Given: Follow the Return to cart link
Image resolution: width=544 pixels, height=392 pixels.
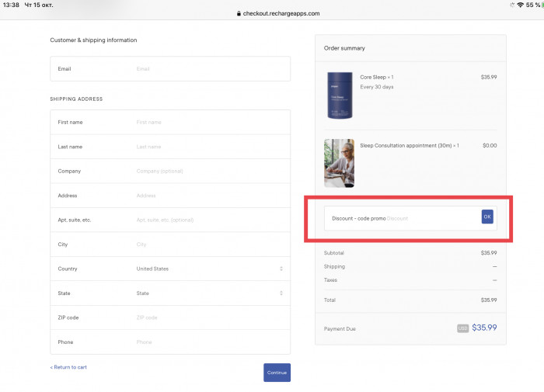Looking at the screenshot, I should (x=68, y=367).
